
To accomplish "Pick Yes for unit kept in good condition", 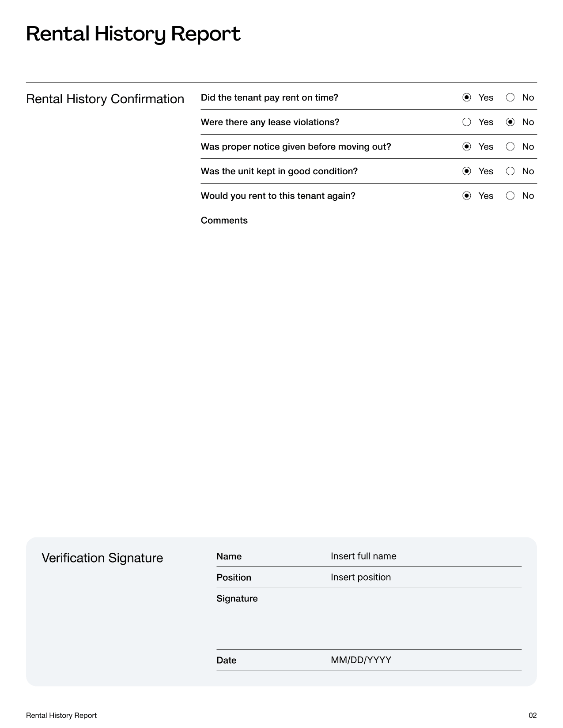I will (466, 171).
